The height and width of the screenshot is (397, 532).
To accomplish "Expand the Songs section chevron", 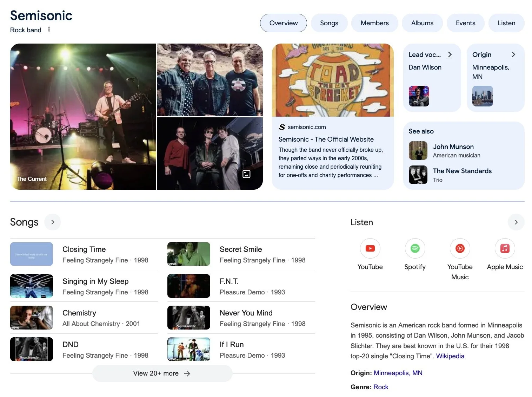I will 53,222.
